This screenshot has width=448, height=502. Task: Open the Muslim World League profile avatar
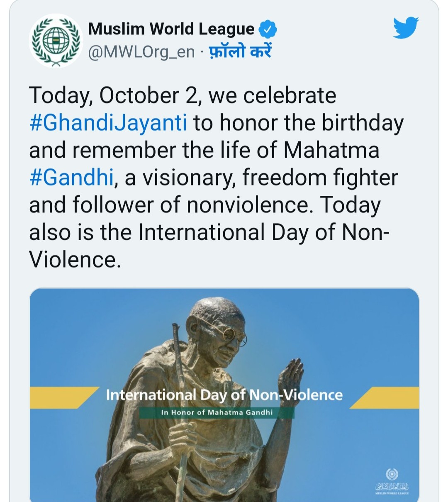click(56, 40)
